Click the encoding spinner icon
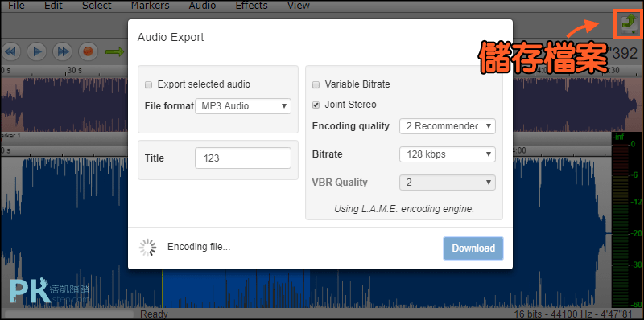This screenshot has width=644, height=320. coord(147,248)
